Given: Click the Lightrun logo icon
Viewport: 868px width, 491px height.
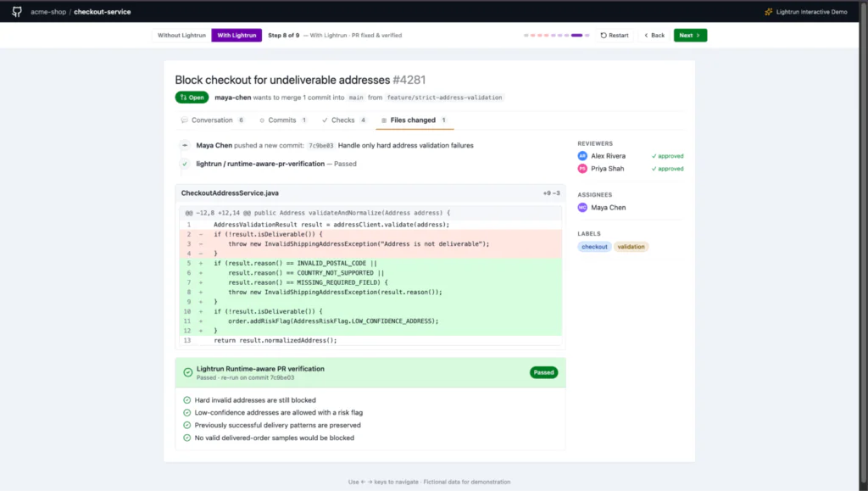Looking at the screenshot, I should (768, 12).
